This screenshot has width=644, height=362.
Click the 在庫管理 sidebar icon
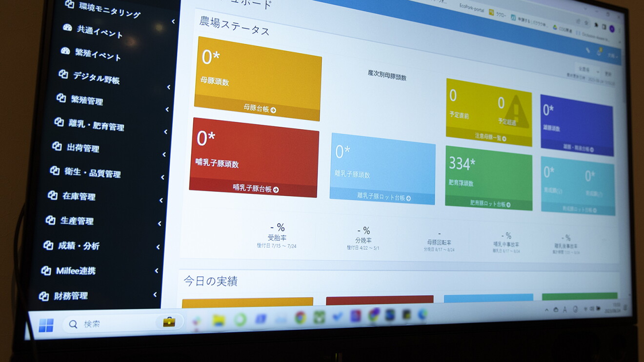pyautogui.click(x=53, y=195)
